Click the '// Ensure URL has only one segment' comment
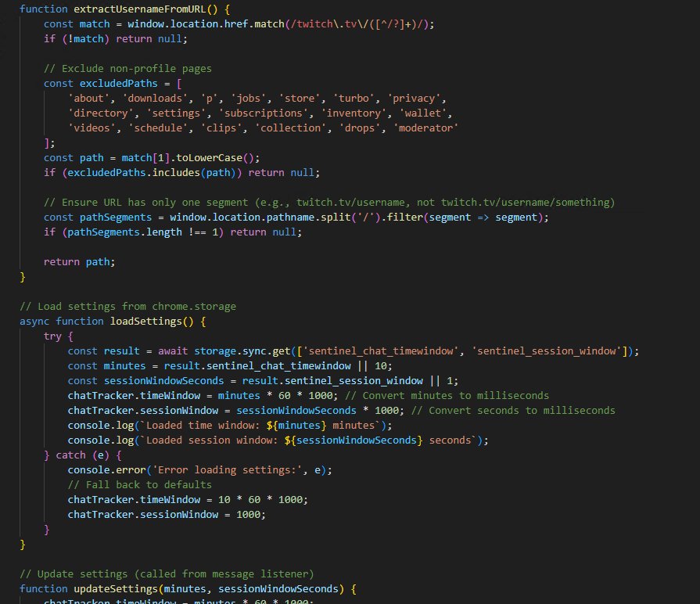Screen dimensions: 700x604 (x=329, y=202)
